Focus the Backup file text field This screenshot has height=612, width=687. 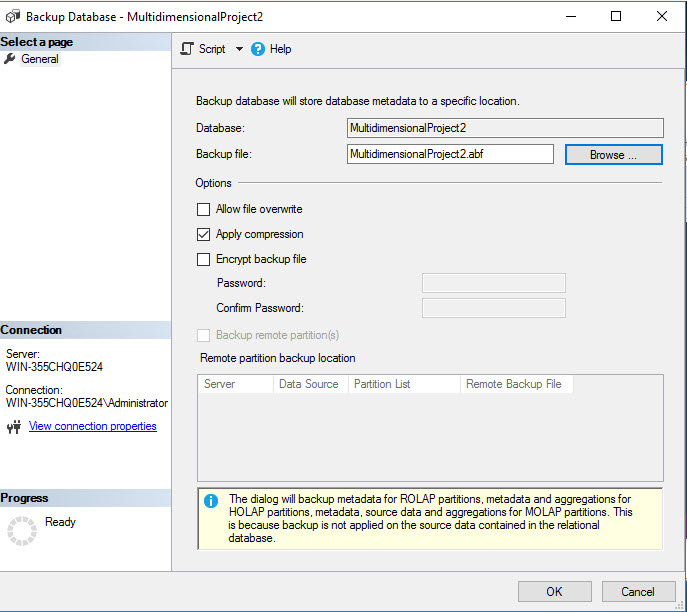coord(450,154)
